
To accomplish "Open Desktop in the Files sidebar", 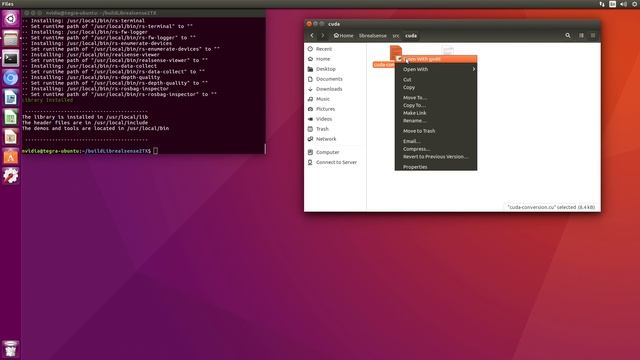I will (x=325, y=69).
